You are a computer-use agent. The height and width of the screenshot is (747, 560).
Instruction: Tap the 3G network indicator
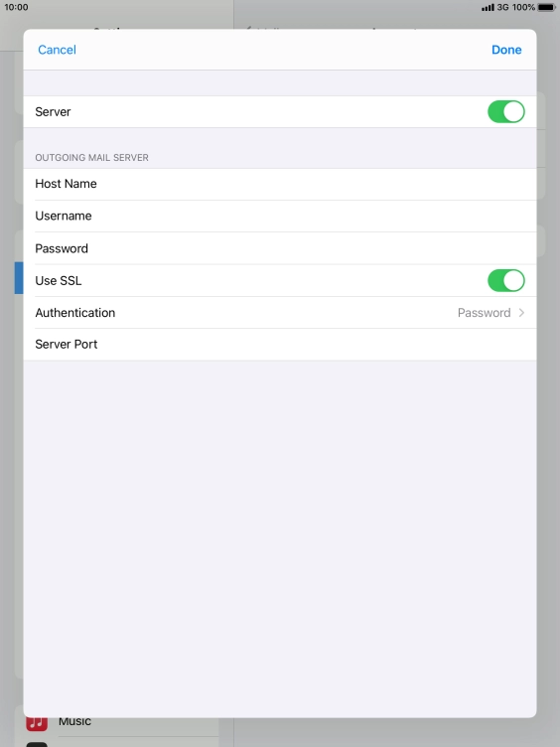502,7
